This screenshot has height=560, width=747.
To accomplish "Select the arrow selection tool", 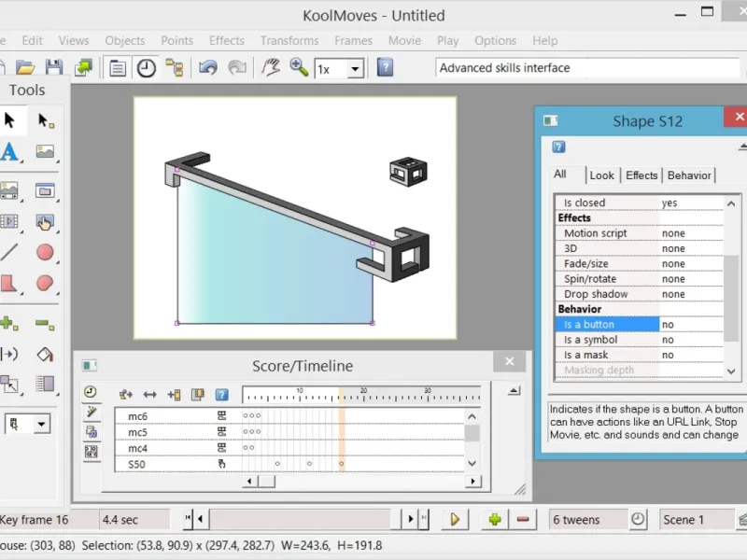I will tap(9, 120).
